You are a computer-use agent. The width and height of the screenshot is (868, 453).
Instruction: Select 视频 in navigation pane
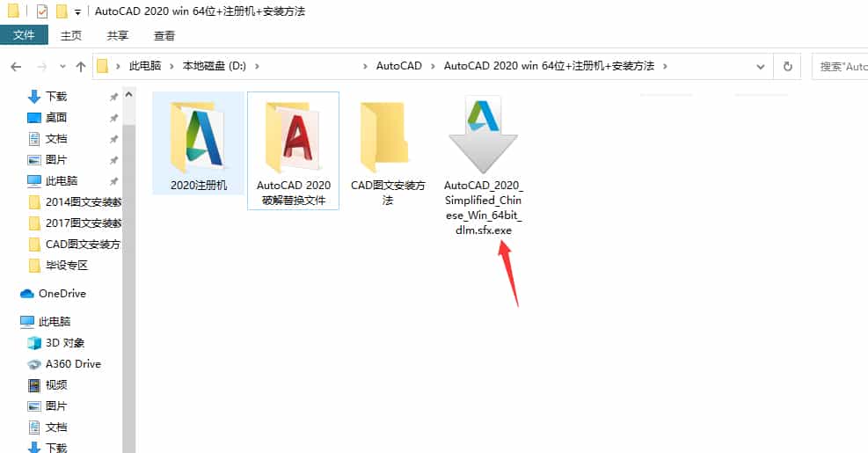[47, 385]
